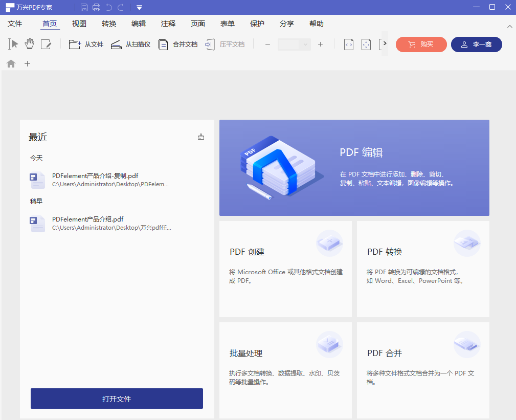This screenshot has height=420, width=516.
Task: Zoom out using the minus icon
Action: coord(267,45)
